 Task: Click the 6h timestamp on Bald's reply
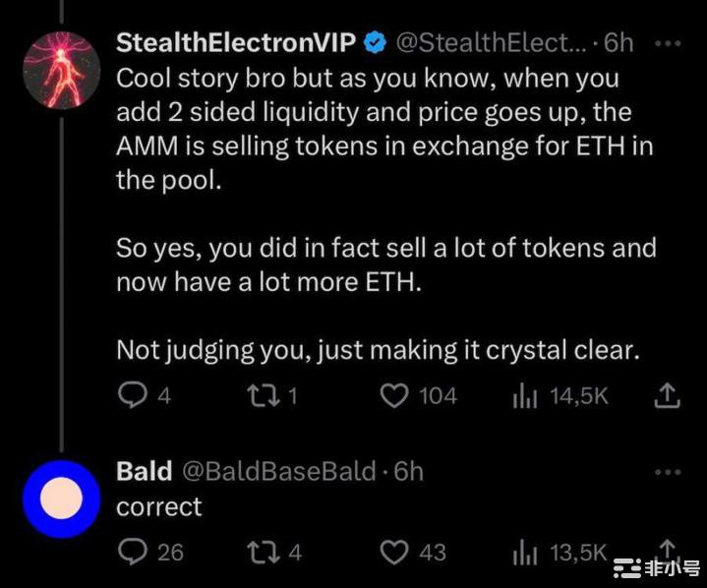click(x=408, y=471)
